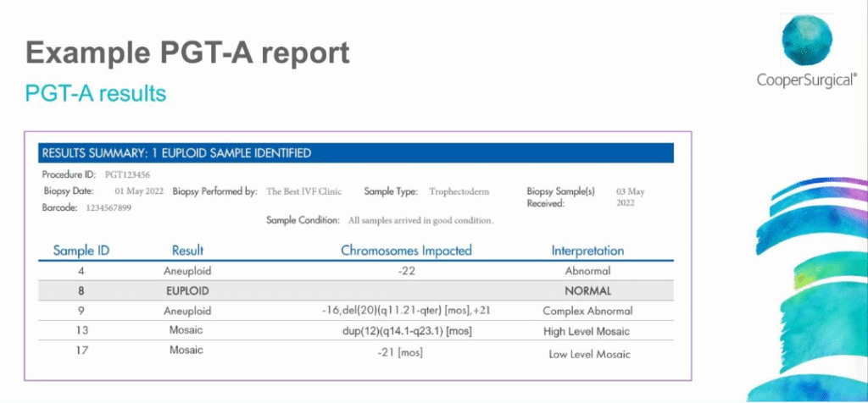Select the Low Level Mosaic interpretation
The image size is (868, 403).
click(x=589, y=353)
